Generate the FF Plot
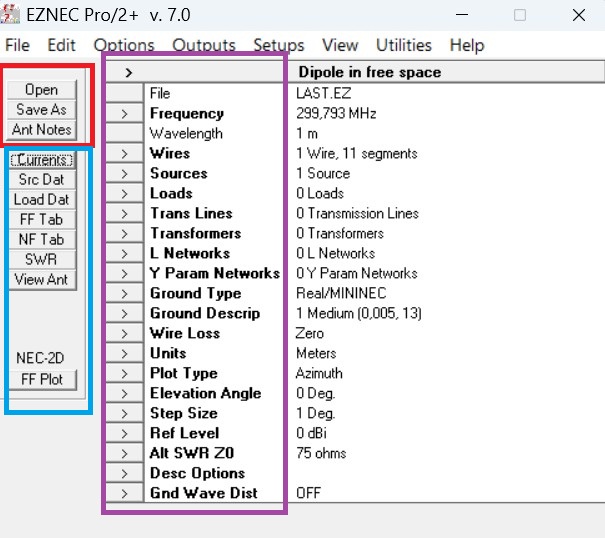Viewport: 605px width, 538px height. (41, 379)
